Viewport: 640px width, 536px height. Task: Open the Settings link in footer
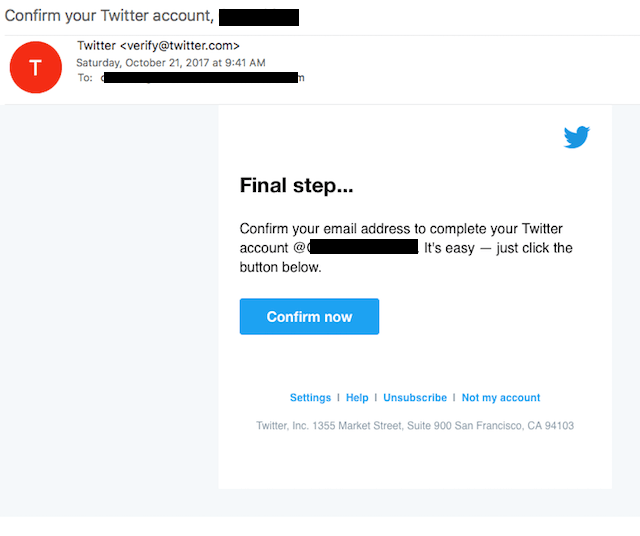tap(310, 398)
